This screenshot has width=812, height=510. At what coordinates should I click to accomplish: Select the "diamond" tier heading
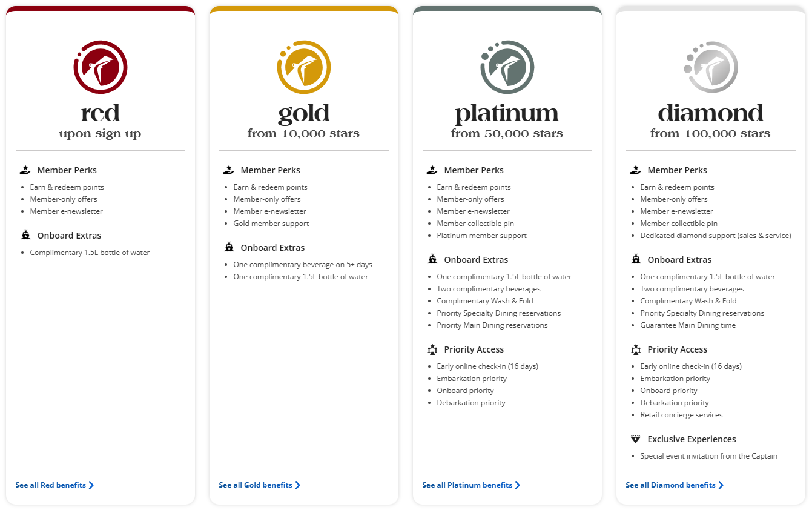click(711, 113)
